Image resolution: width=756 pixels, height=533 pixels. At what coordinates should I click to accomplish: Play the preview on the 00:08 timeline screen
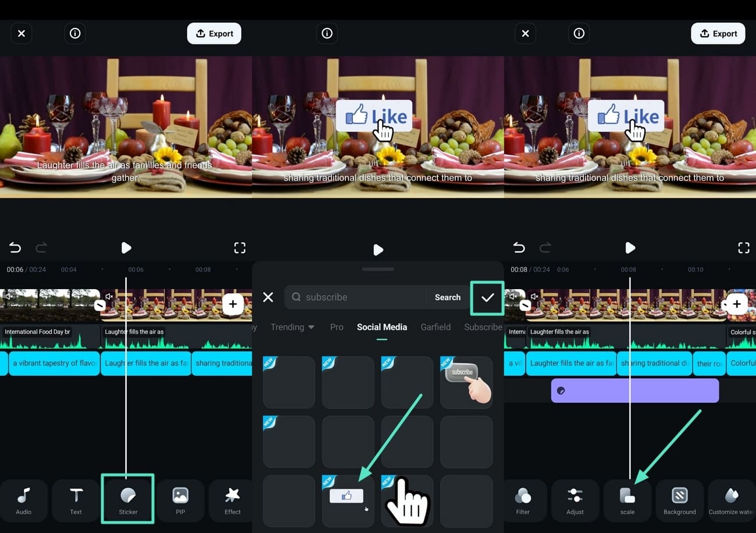(x=630, y=248)
